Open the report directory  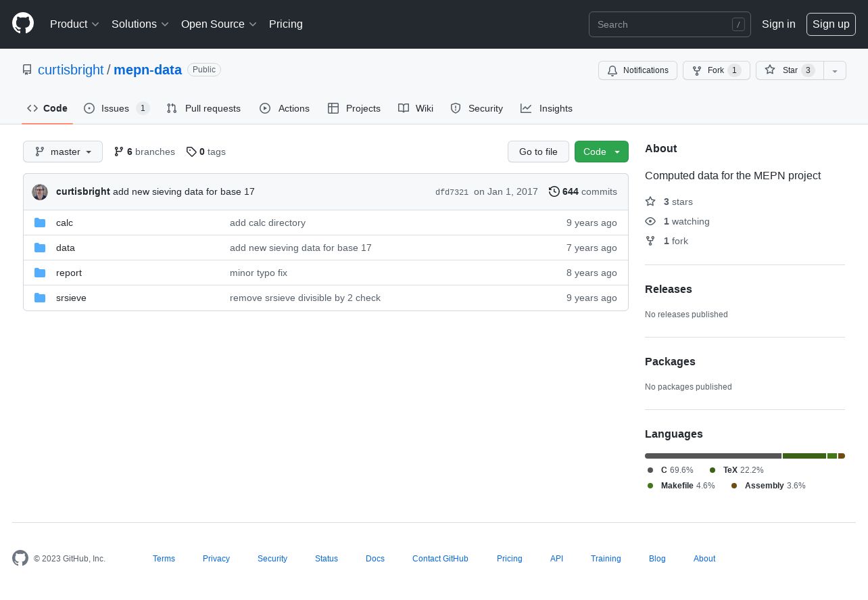pyautogui.click(x=69, y=273)
